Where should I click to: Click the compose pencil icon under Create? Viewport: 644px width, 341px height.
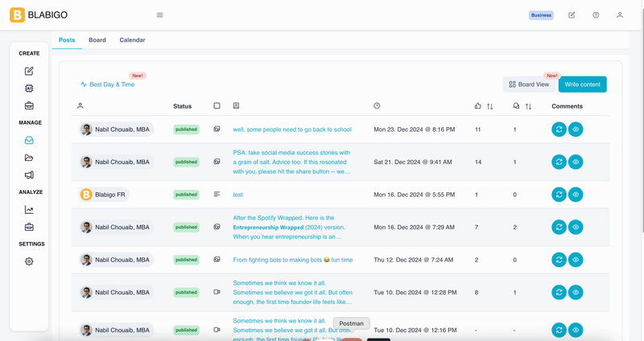(x=29, y=72)
